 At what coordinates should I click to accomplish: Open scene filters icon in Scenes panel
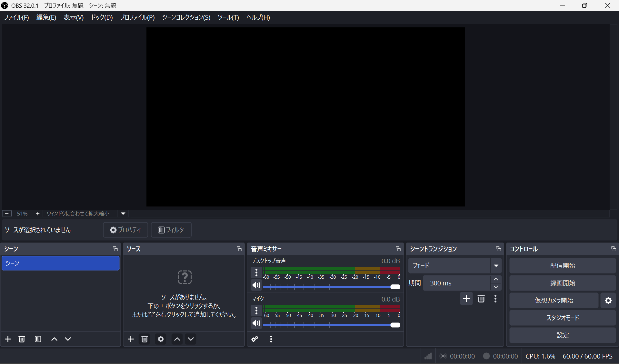coord(38,339)
